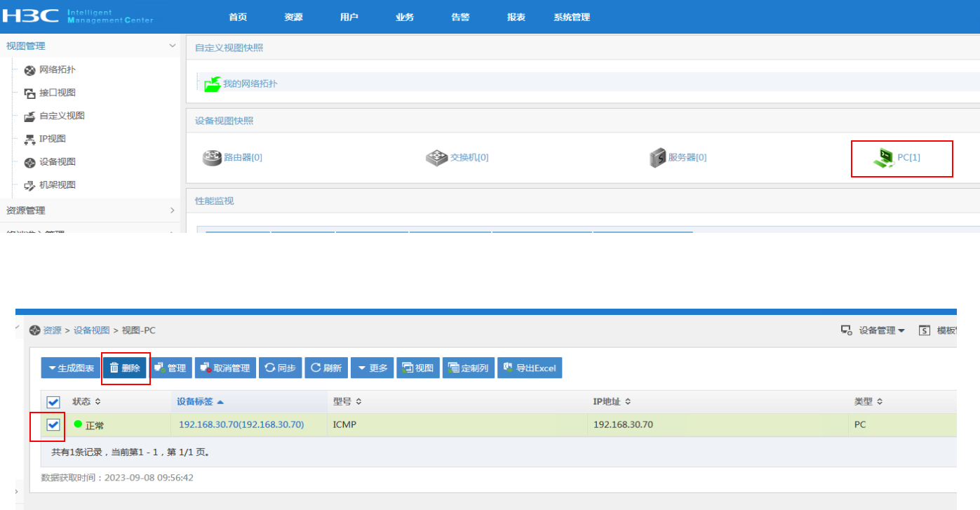Sort the table by 类型 column
The image size is (980, 510).
pyautogui.click(x=868, y=402)
